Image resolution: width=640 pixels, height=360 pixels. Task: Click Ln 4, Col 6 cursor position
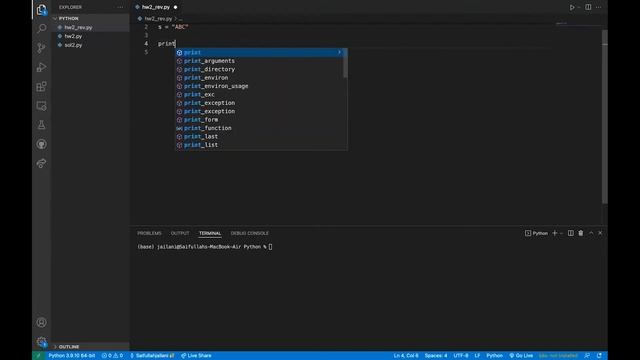click(x=406, y=356)
